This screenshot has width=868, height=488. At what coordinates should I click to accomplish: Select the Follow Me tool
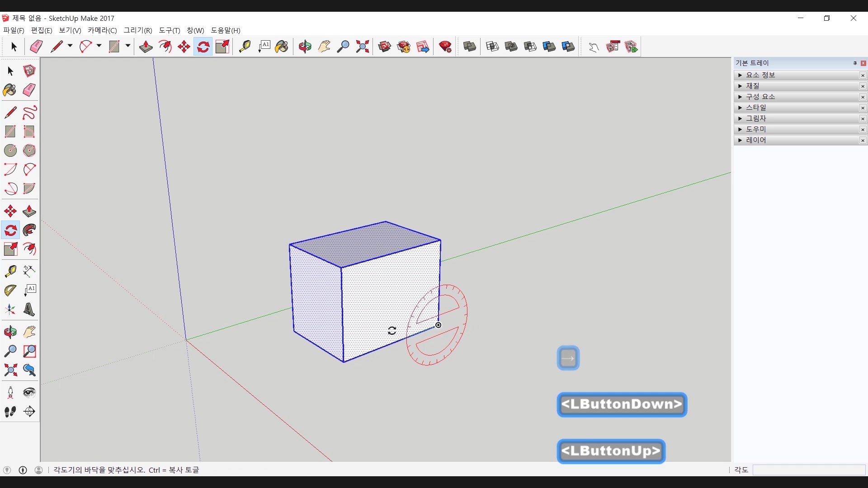[x=29, y=230]
